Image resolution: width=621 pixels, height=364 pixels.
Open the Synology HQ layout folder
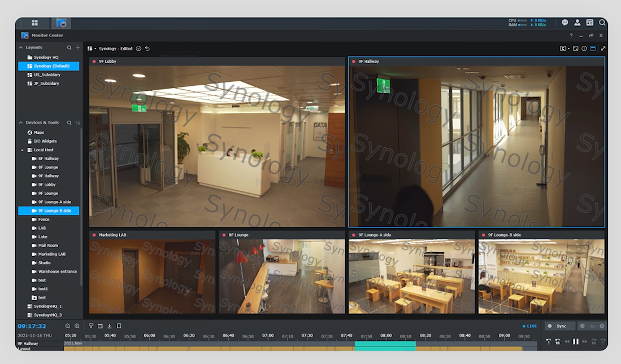49,58
